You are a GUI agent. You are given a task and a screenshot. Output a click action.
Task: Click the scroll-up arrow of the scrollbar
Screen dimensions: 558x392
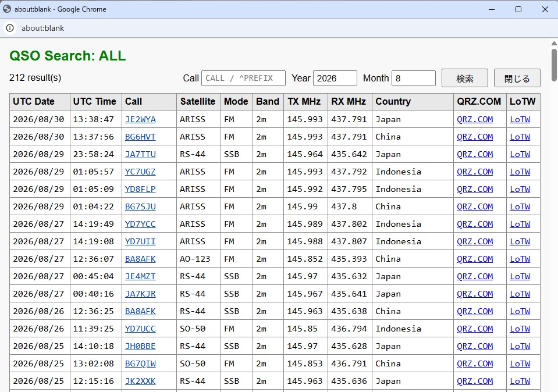point(554,44)
